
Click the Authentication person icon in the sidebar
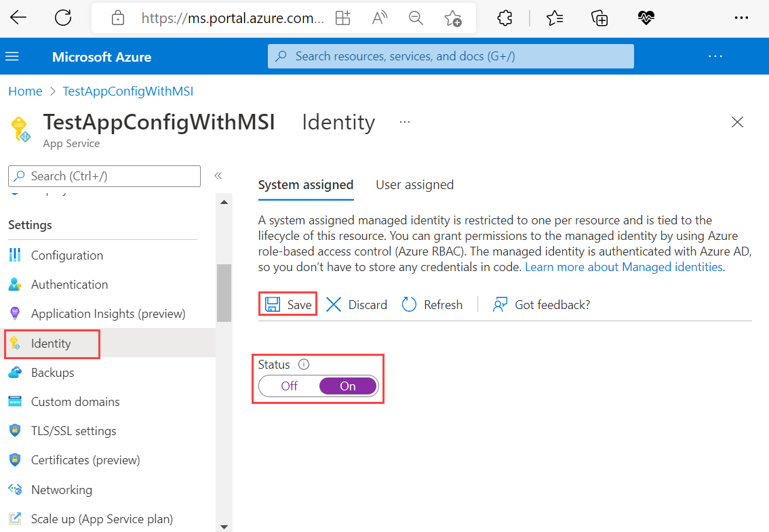point(15,285)
